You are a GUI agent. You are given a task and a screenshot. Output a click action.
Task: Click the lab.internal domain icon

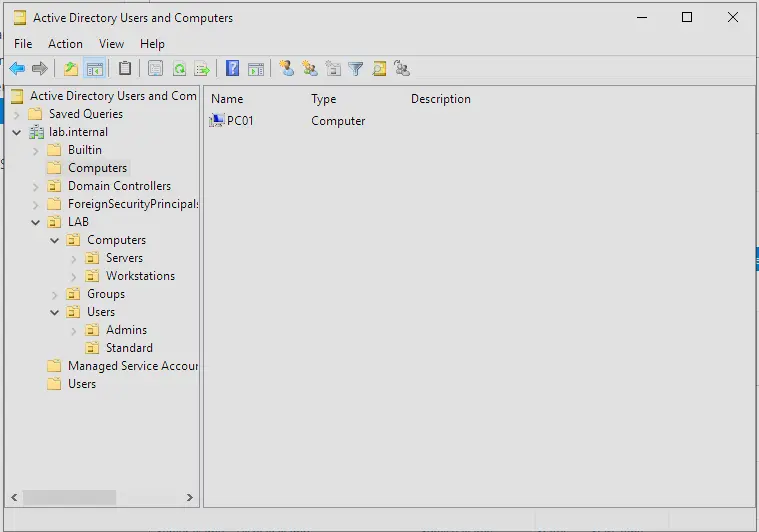coord(36,132)
